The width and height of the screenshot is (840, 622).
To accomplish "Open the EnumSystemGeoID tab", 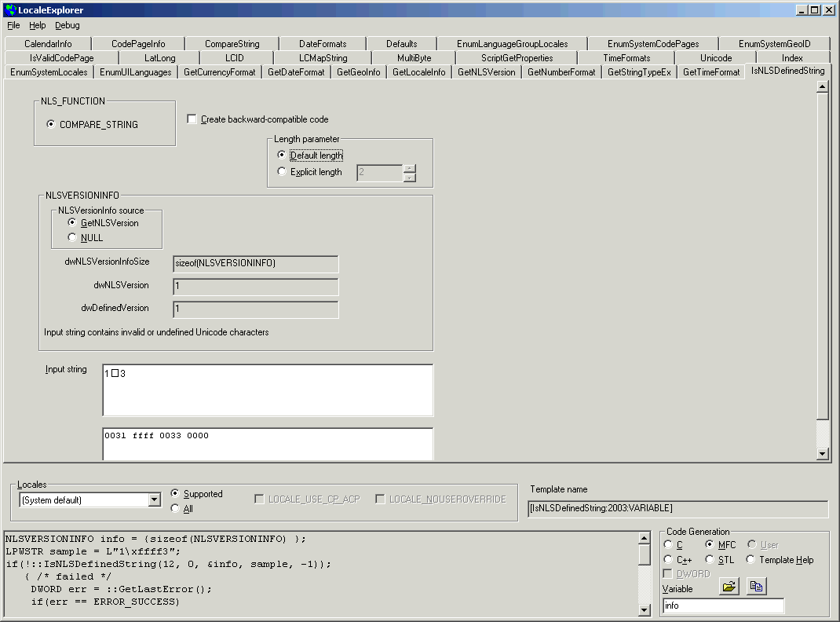I will (775, 44).
